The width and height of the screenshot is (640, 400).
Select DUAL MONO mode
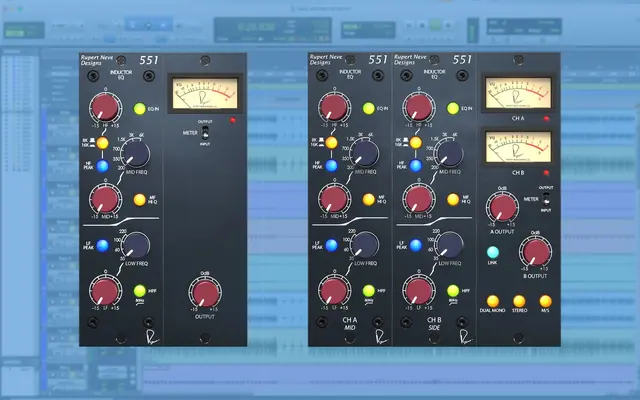pyautogui.click(x=493, y=301)
